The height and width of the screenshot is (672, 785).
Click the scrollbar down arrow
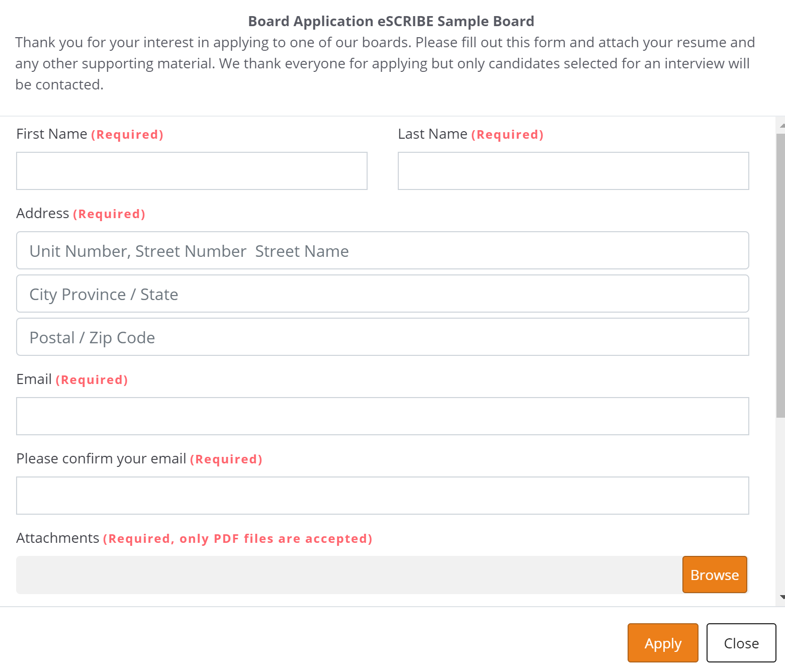[x=781, y=598]
